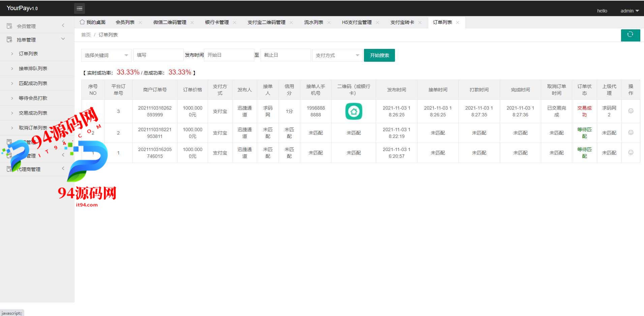644x316 pixels.
Task: Open 接单排队列表 in the sidebar
Action: click(33, 68)
